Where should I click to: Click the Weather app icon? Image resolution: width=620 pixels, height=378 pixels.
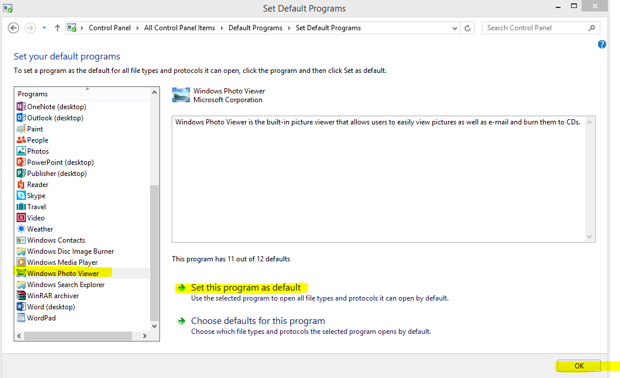pos(21,229)
